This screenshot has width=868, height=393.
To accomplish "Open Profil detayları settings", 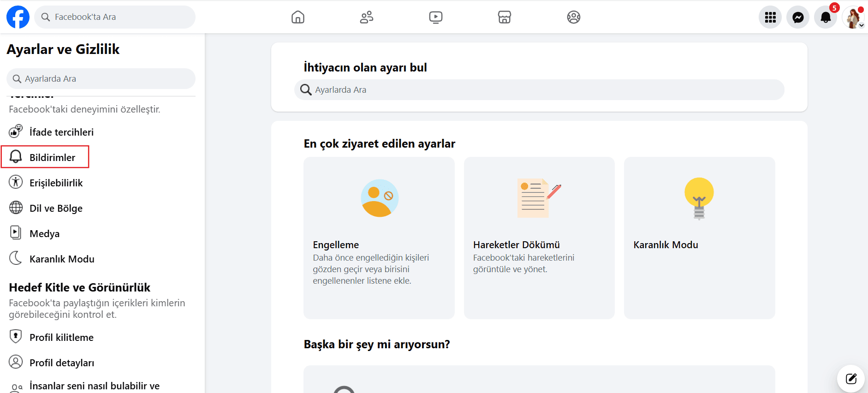I will pyautogui.click(x=101, y=363).
